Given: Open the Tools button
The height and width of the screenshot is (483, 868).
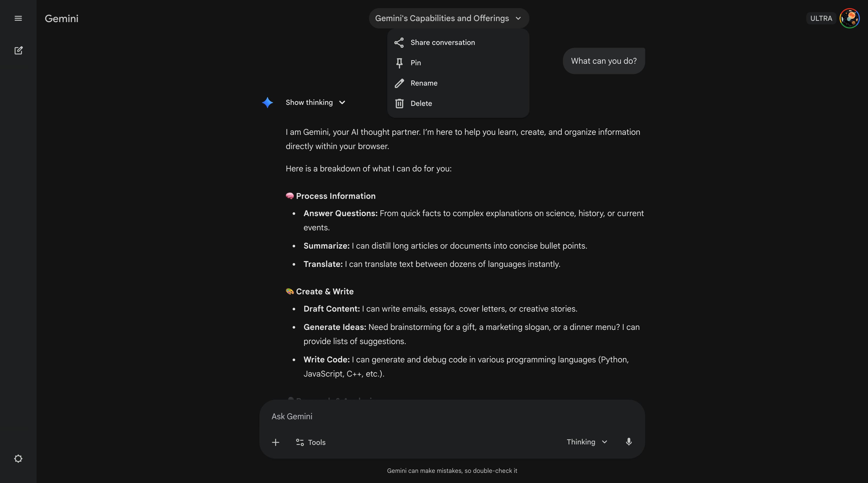Looking at the screenshot, I should click(310, 442).
